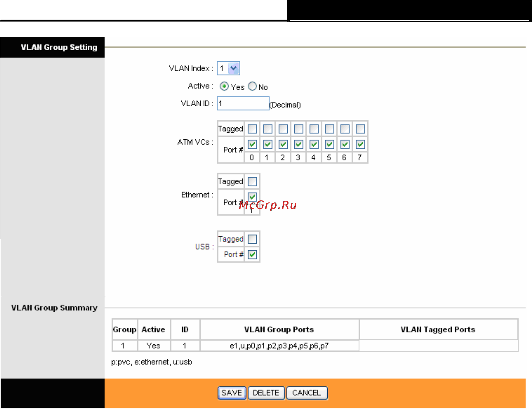Click the '(Decimal)' hint text
This screenshot has height=409, width=532.
[285, 105]
